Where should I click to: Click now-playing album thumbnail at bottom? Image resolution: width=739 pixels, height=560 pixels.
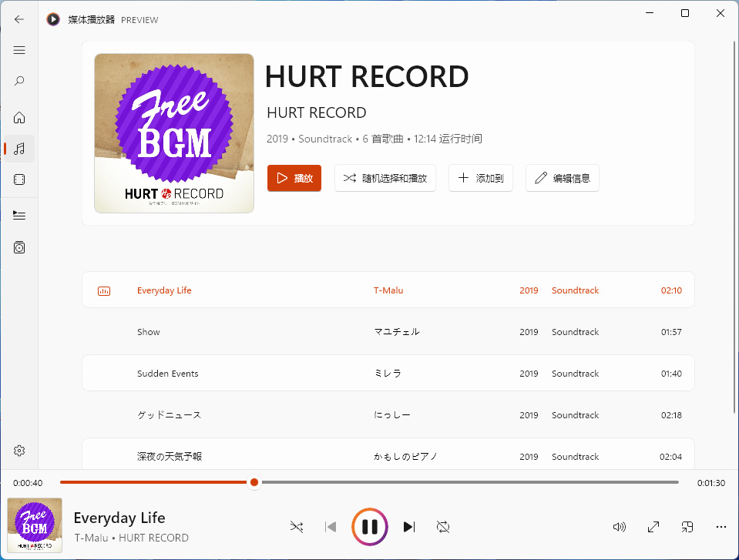35,525
